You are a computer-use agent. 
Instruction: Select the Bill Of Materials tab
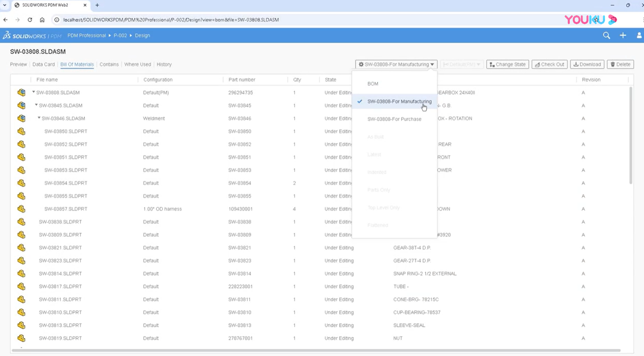coord(77,64)
